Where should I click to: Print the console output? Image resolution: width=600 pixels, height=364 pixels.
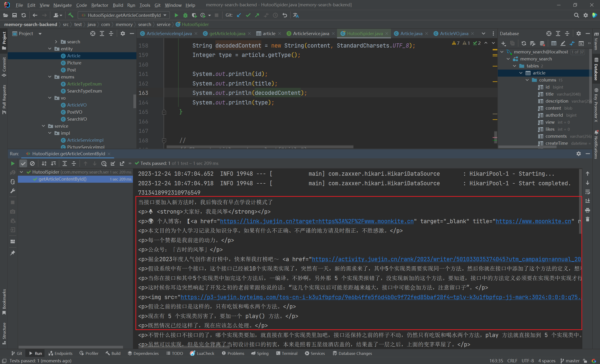click(588, 210)
